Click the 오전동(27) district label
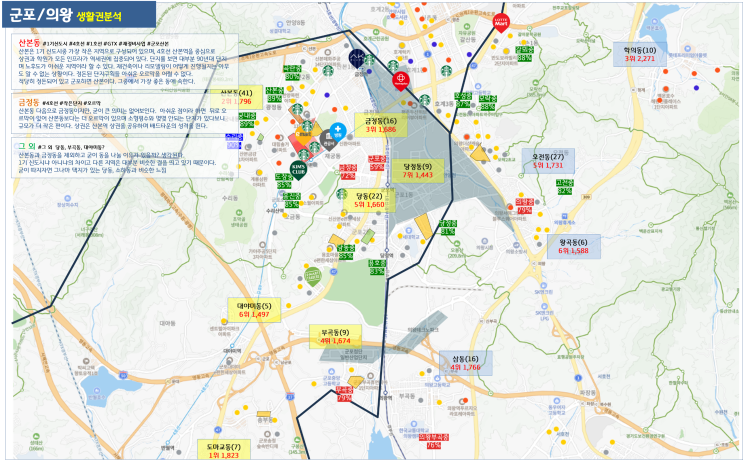743x460 pixels. point(548,161)
